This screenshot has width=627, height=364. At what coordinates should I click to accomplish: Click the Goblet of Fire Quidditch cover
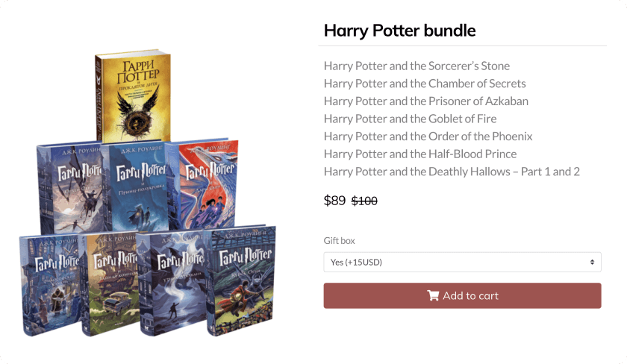240,280
